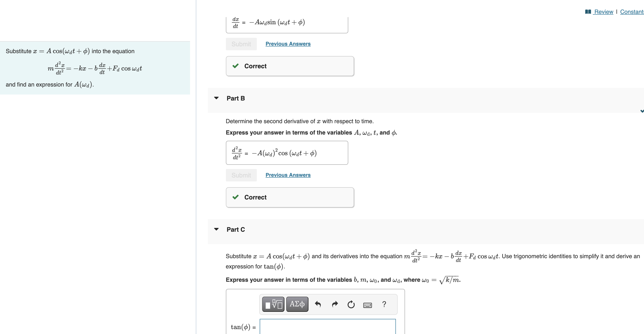Click the checkmark on the first Correct banner
Screen dimensions: 644x334
pyautogui.click(x=235, y=66)
